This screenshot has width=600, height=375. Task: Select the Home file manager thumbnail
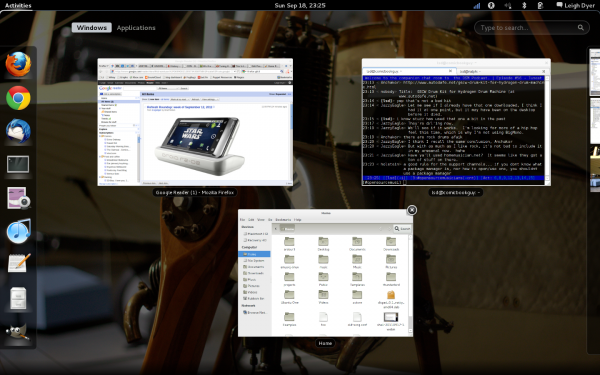[x=325, y=273]
